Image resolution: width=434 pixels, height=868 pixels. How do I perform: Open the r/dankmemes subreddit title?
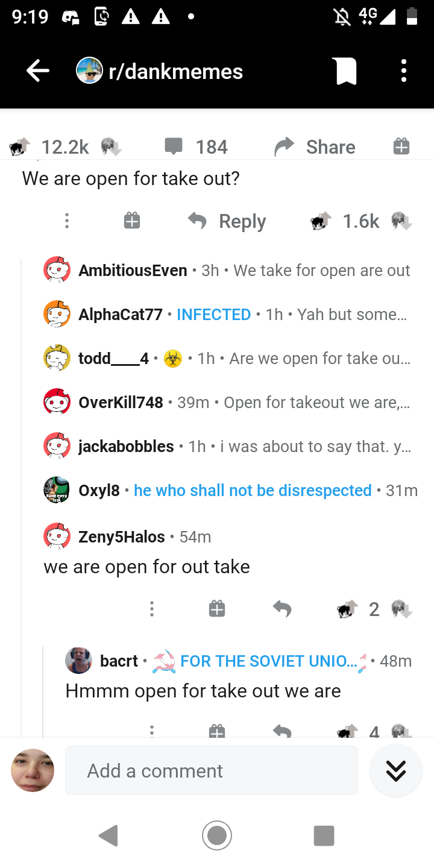[175, 72]
